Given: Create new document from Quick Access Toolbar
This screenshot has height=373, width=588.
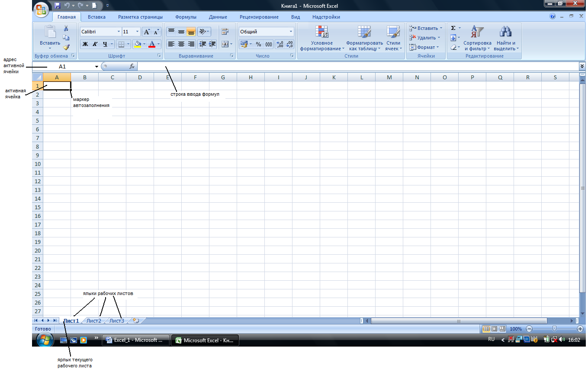Looking at the screenshot, I should point(94,6).
